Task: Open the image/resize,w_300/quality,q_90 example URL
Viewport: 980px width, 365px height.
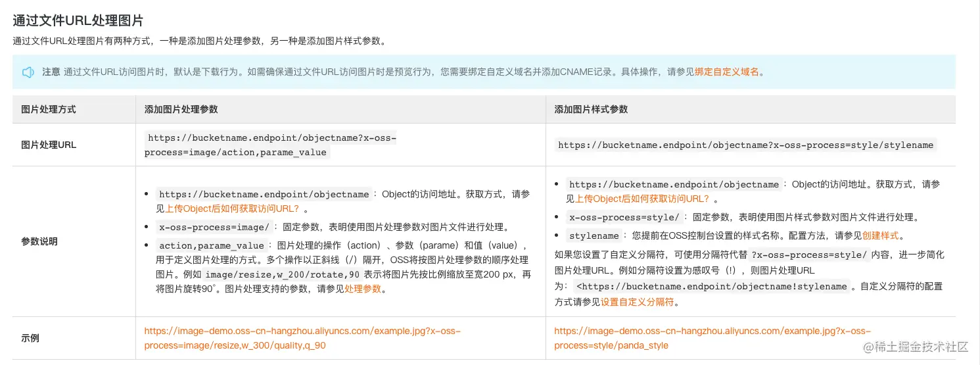Action: pos(302,339)
